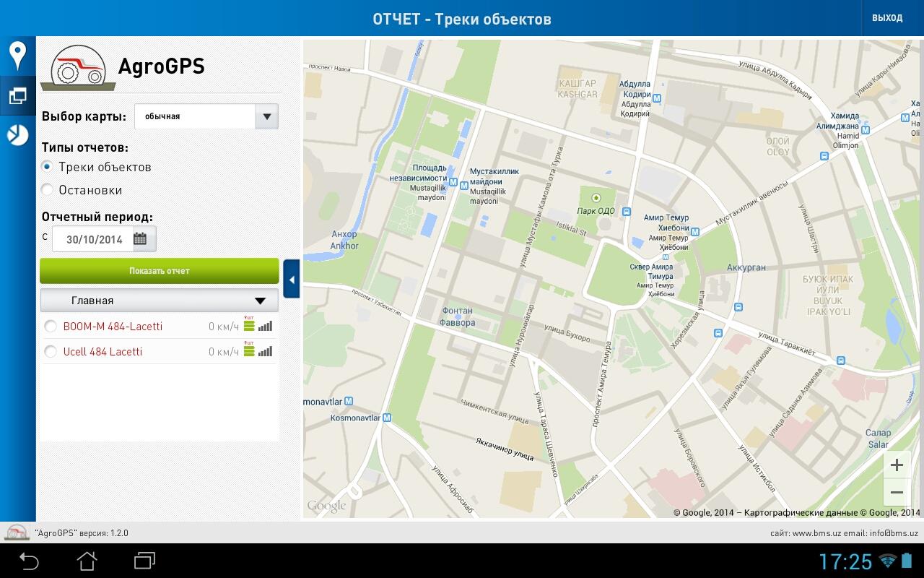Click the Hamid Olimjon metro station icon
This screenshot has height=578, width=924.
click(866, 130)
